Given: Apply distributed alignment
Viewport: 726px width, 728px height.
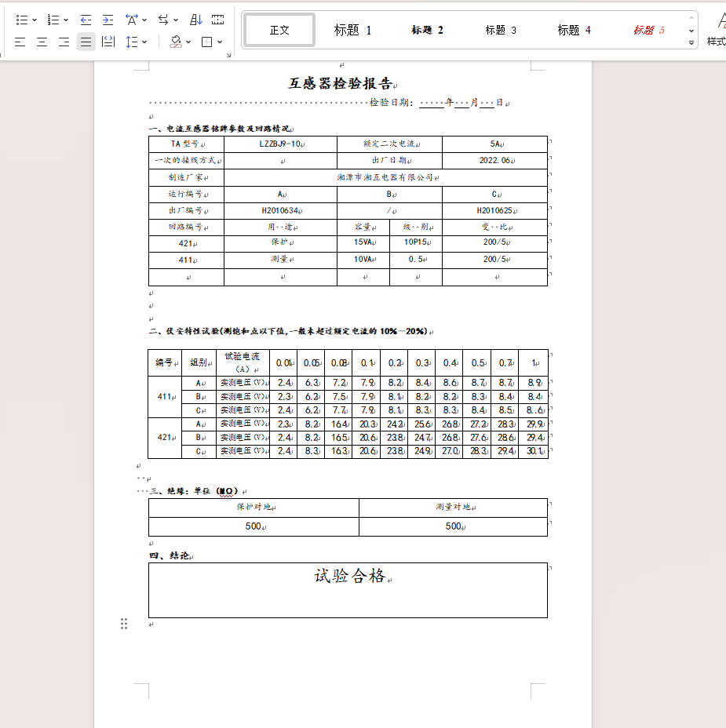Looking at the screenshot, I should click(108, 42).
